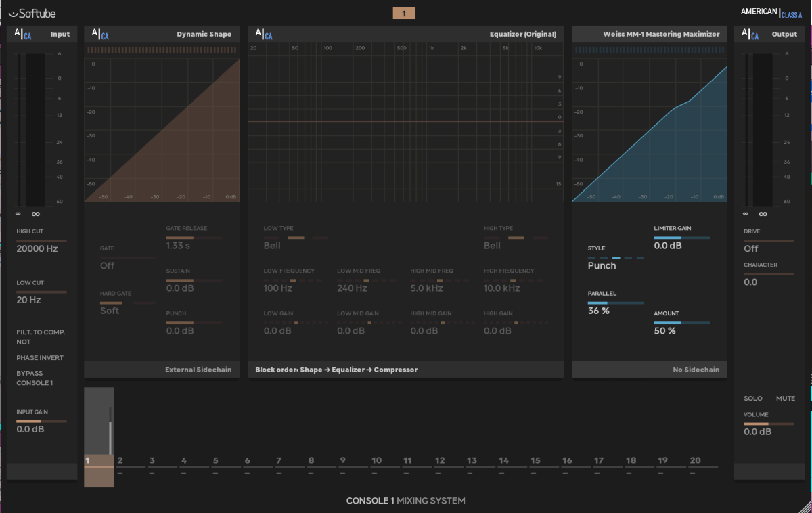The image size is (812, 513).
Task: Open the Dynamic Shape section title
Action: pyautogui.click(x=204, y=34)
